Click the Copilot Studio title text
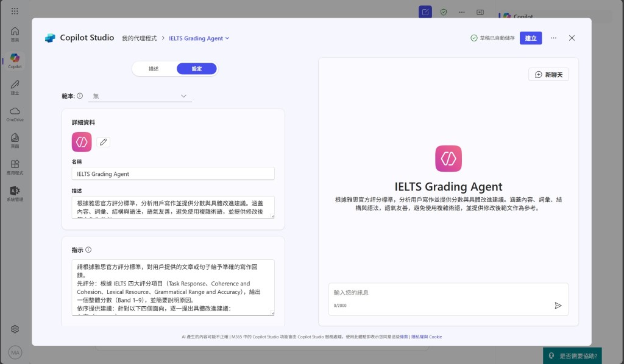This screenshot has height=364, width=624. (87, 38)
